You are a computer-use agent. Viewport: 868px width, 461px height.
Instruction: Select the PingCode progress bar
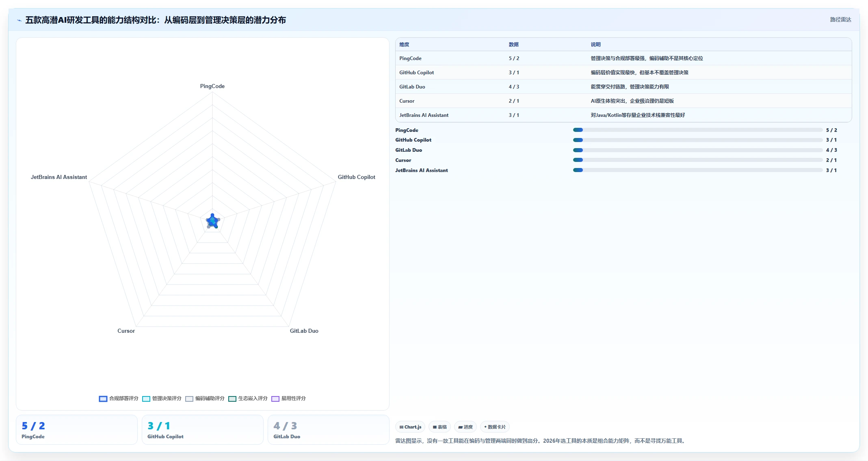(698, 130)
